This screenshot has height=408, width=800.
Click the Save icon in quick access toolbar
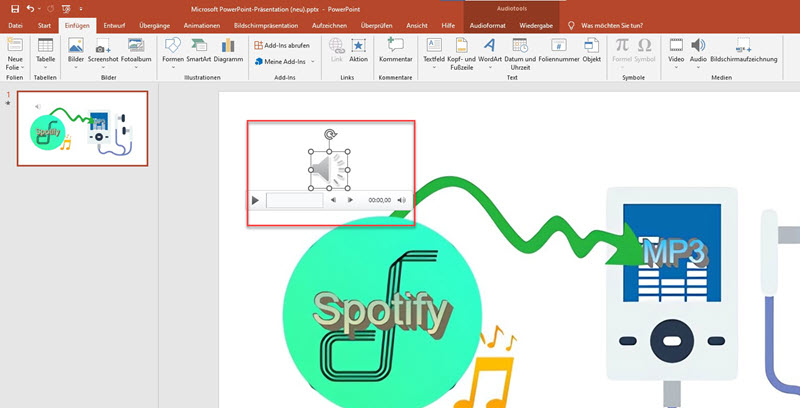click(x=15, y=9)
